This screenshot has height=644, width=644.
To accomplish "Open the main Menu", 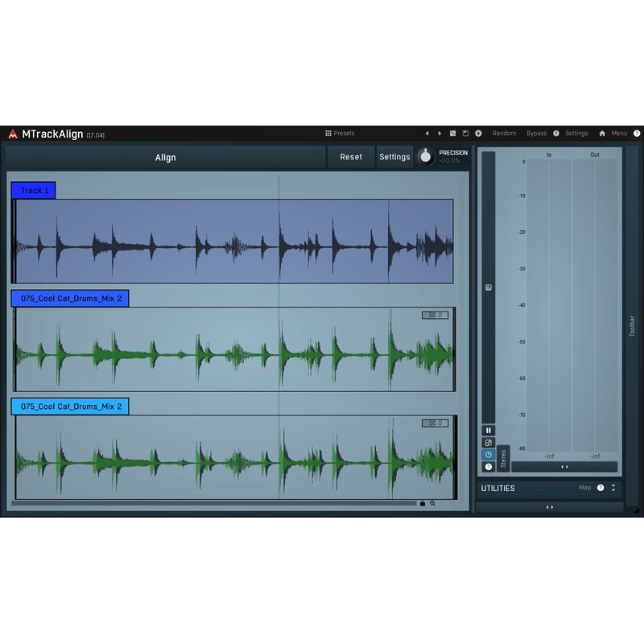I will 619,134.
